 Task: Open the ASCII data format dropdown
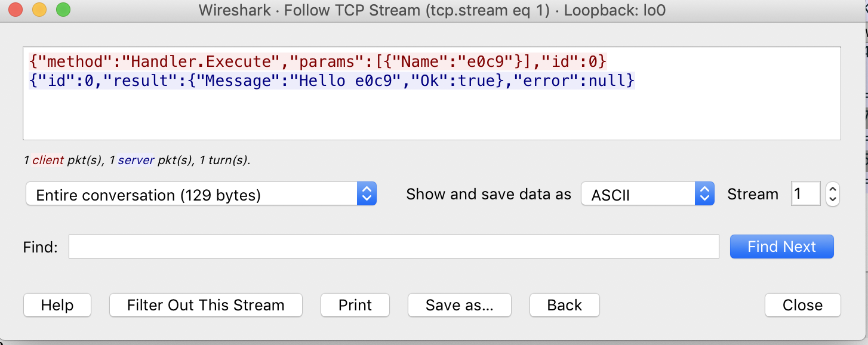(647, 195)
